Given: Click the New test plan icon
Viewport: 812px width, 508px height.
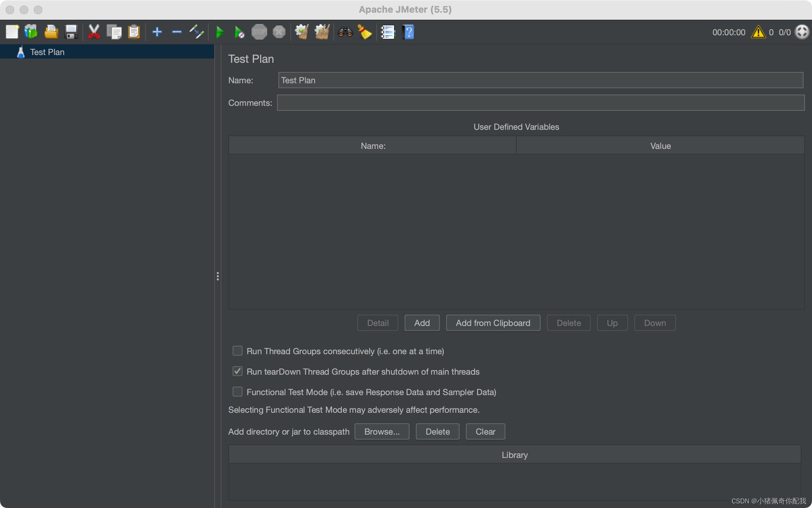Looking at the screenshot, I should pyautogui.click(x=12, y=32).
